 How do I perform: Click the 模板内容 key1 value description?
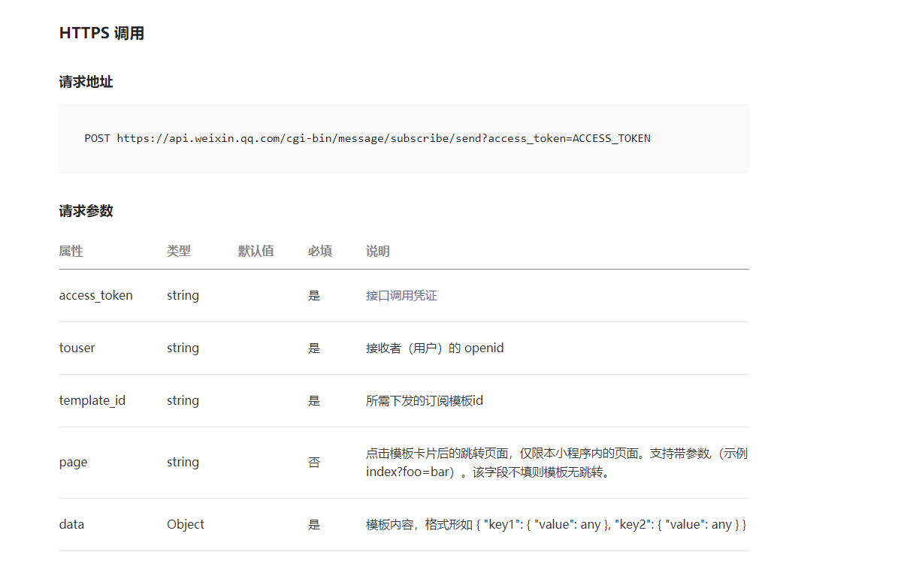pos(556,524)
